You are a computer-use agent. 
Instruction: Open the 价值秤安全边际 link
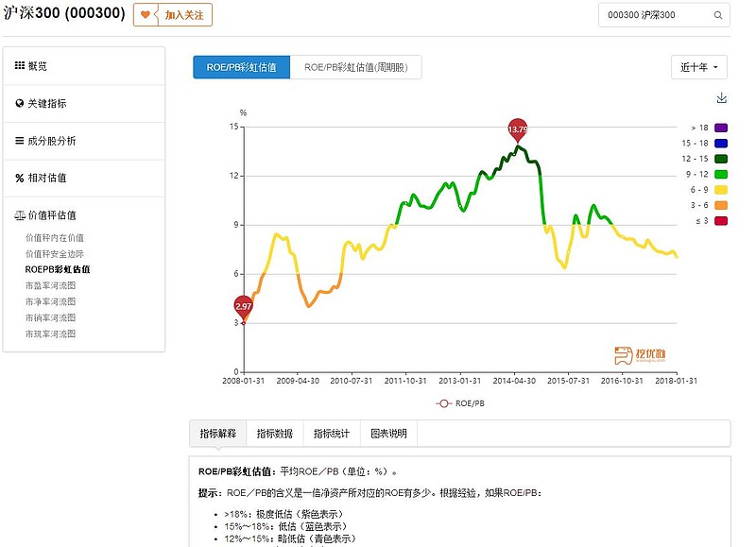click(55, 253)
